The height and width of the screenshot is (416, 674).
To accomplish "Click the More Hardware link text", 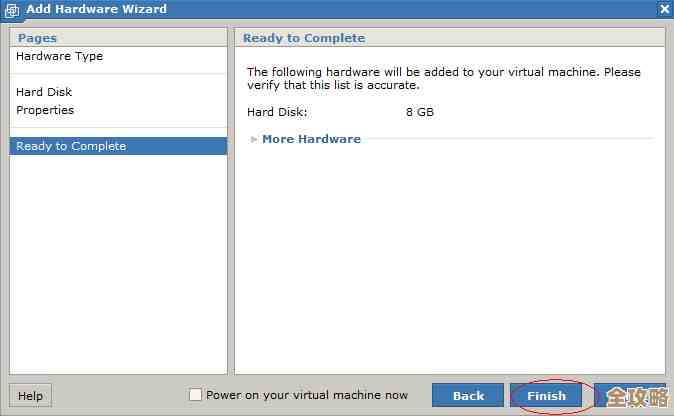I will [311, 139].
